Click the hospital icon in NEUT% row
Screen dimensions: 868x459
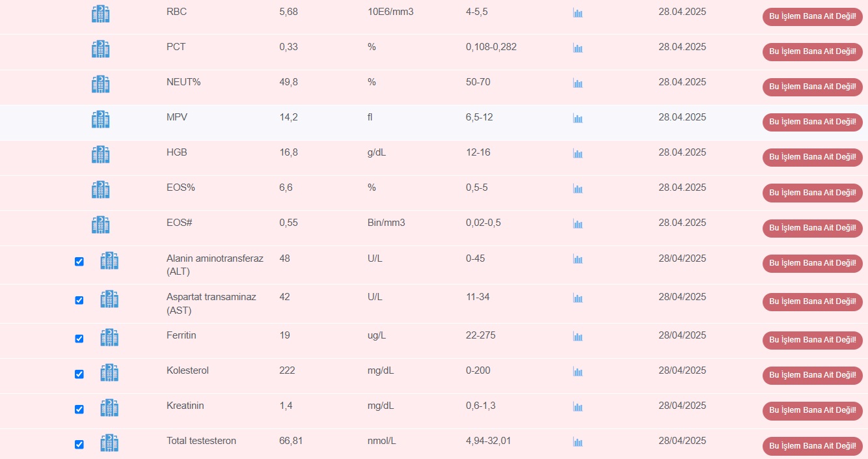click(x=101, y=84)
